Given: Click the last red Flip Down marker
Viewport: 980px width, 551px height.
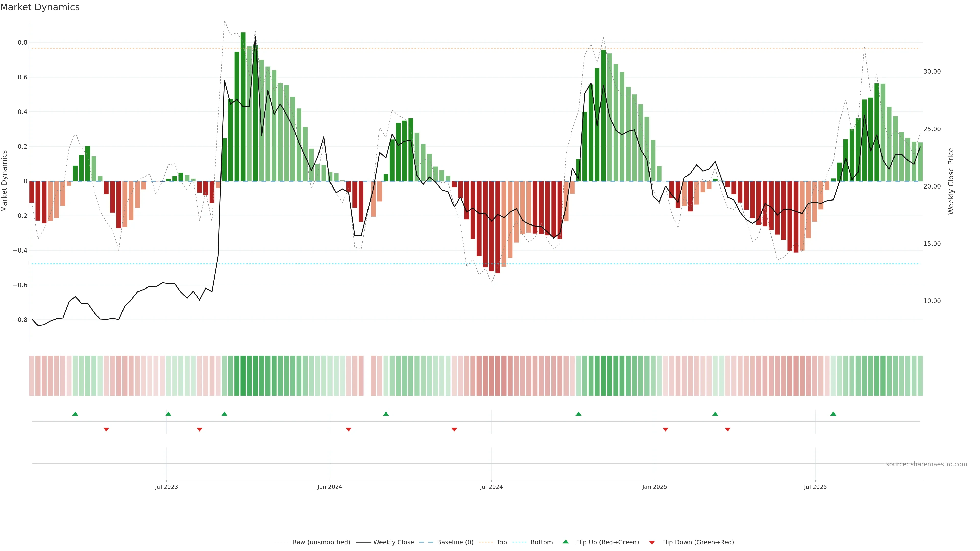Looking at the screenshot, I should coord(727,429).
